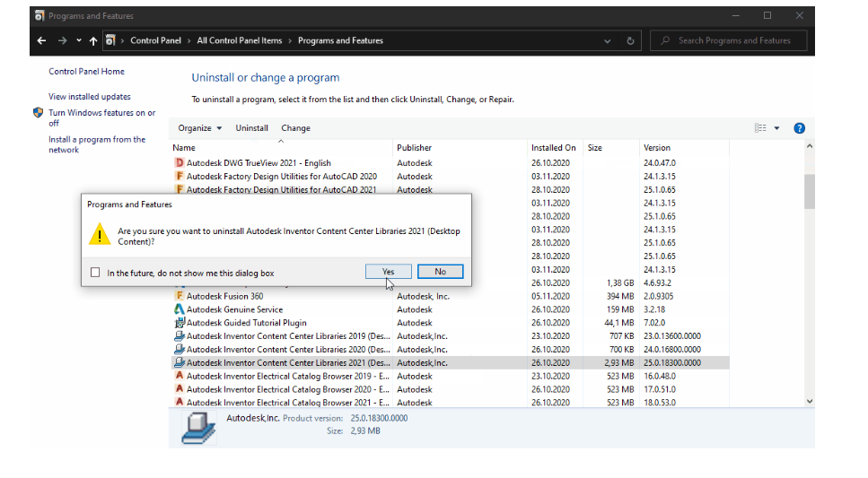Click the Autodesk Fusion 360 icon
Screen dimensions: 868x478
click(x=179, y=296)
